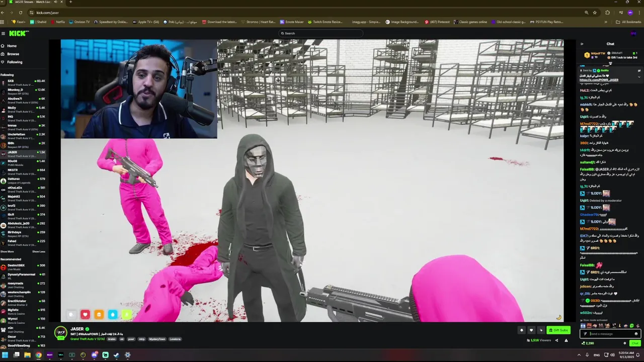Open Netflix bookmark
The height and width of the screenshot is (362, 644).
[57, 22]
